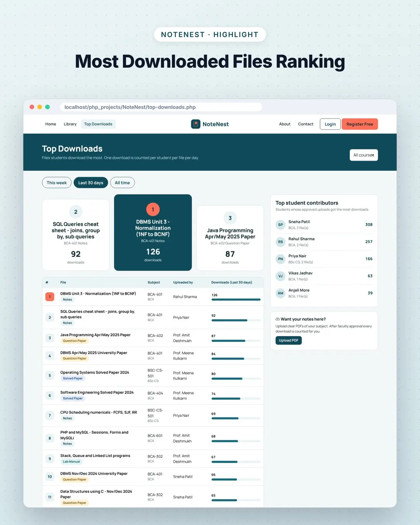
Task: Open 'DBMS Apr/May 2025 University Paper' row
Action: [153, 356]
